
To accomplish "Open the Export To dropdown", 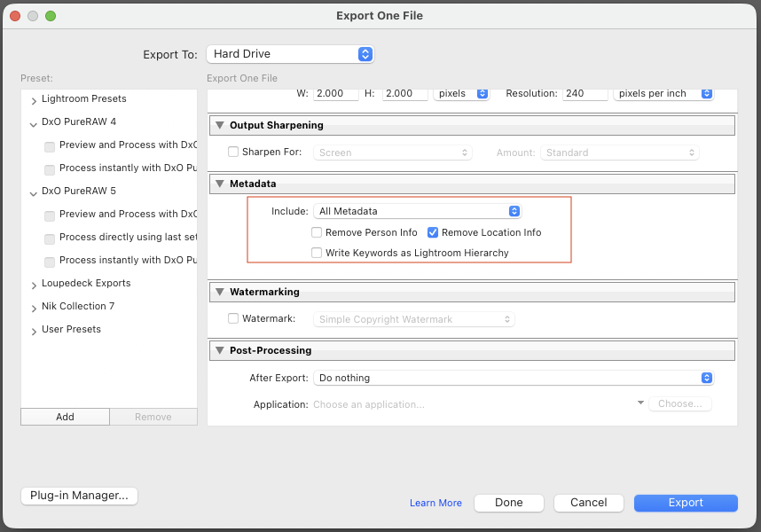I will (290, 54).
